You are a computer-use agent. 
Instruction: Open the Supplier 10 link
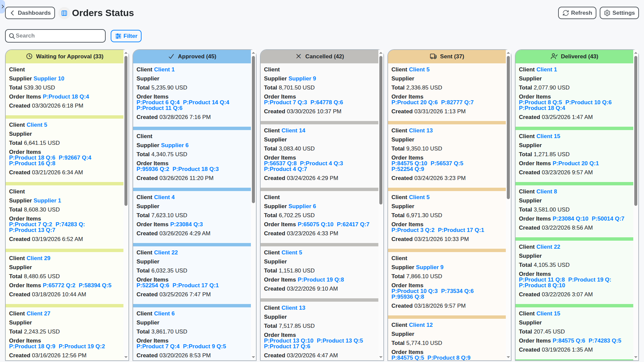49,78
